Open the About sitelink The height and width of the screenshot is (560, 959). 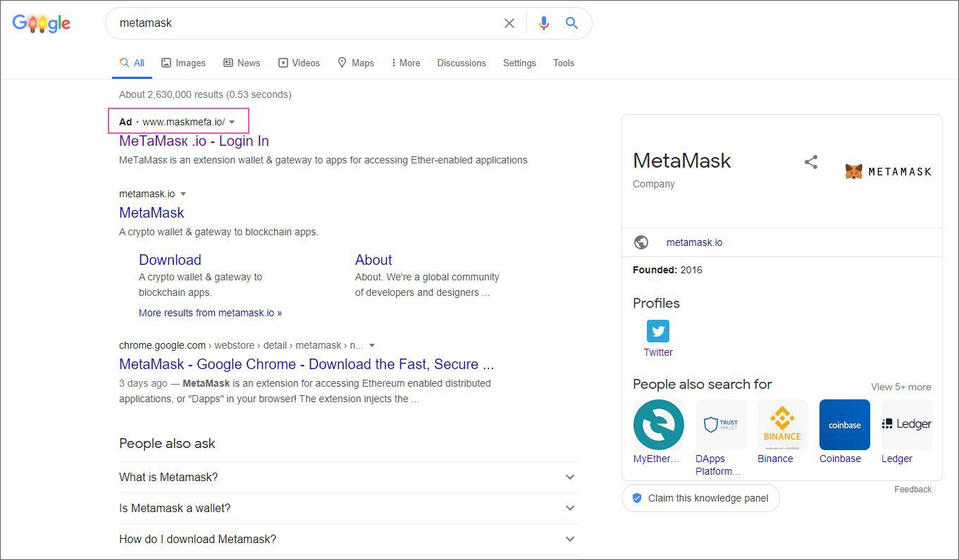click(x=373, y=260)
